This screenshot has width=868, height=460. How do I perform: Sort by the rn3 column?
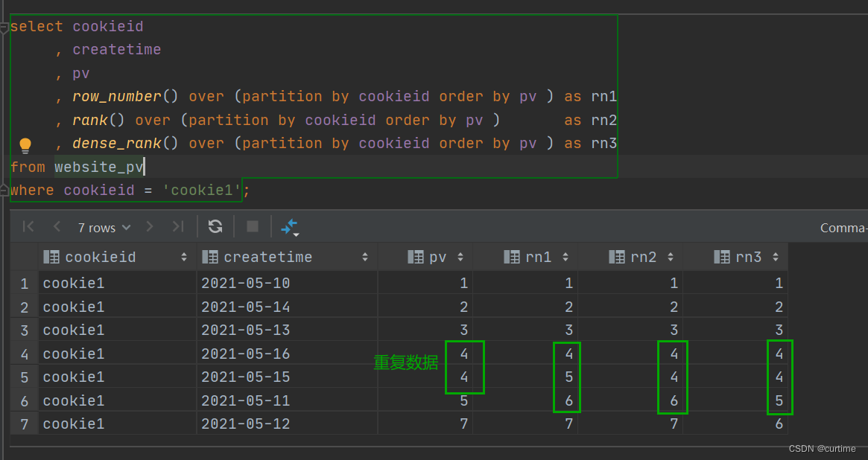776,257
